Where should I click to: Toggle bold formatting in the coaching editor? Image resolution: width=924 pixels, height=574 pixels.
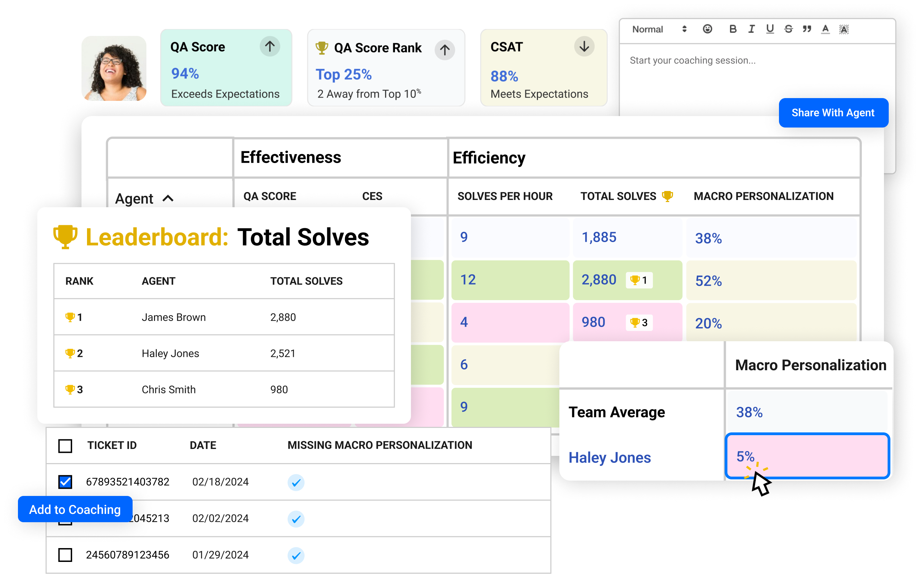[x=733, y=29]
